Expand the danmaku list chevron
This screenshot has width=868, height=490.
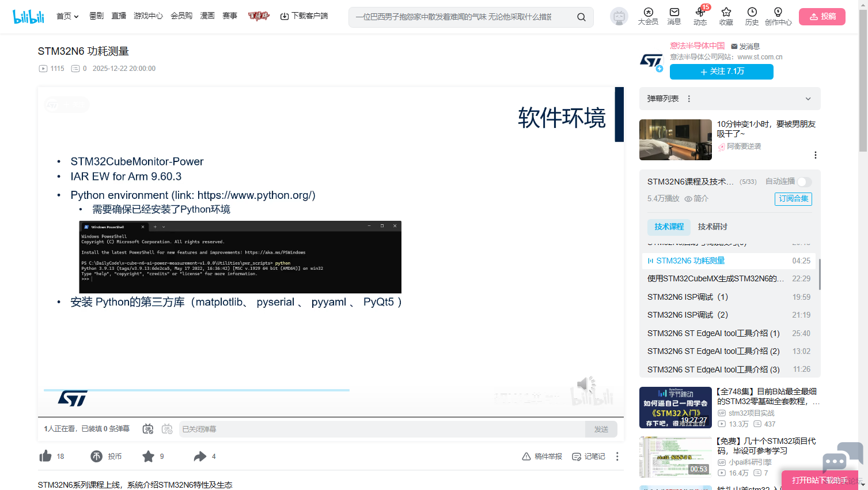(808, 99)
